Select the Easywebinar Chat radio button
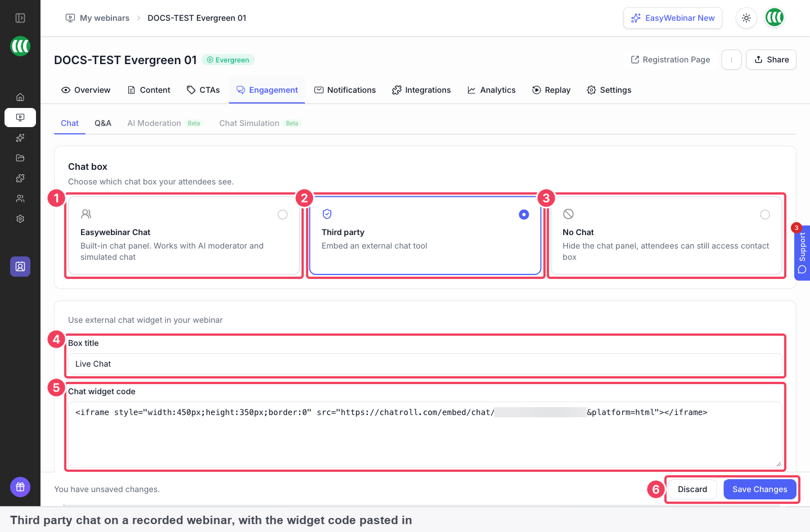 [x=282, y=214]
